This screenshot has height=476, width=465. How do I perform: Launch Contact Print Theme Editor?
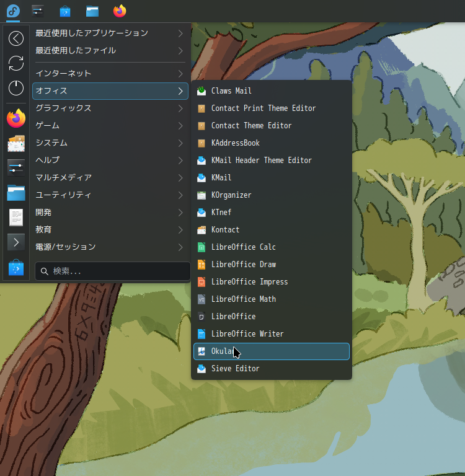pyautogui.click(x=272, y=108)
